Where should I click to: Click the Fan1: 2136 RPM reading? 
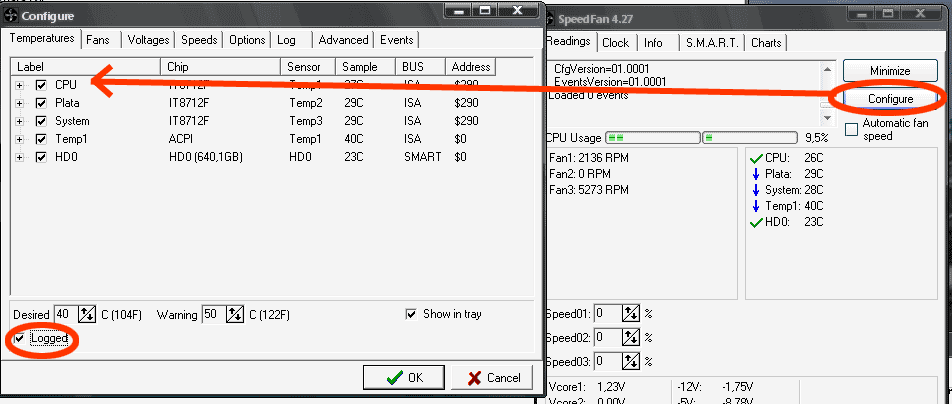point(588,158)
